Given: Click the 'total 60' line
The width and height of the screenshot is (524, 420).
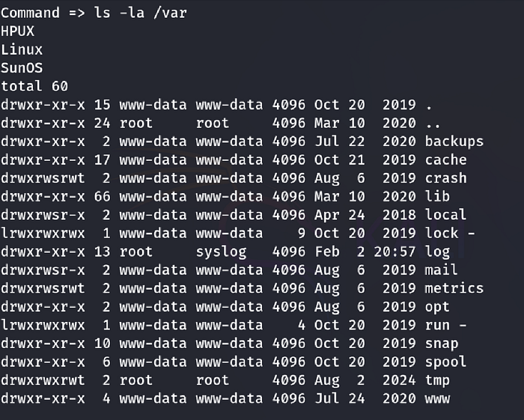Looking at the screenshot, I should click(34, 86).
